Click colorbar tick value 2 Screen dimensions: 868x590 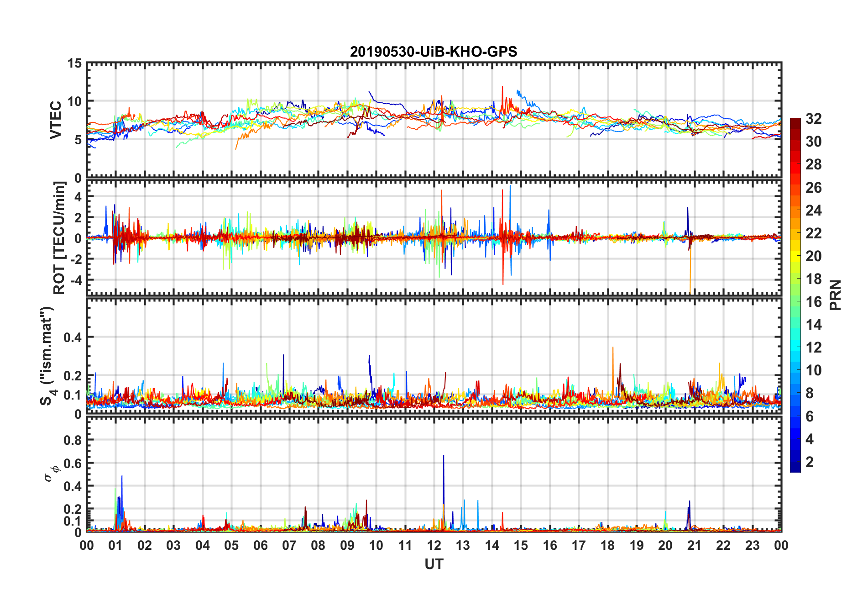[810, 462]
